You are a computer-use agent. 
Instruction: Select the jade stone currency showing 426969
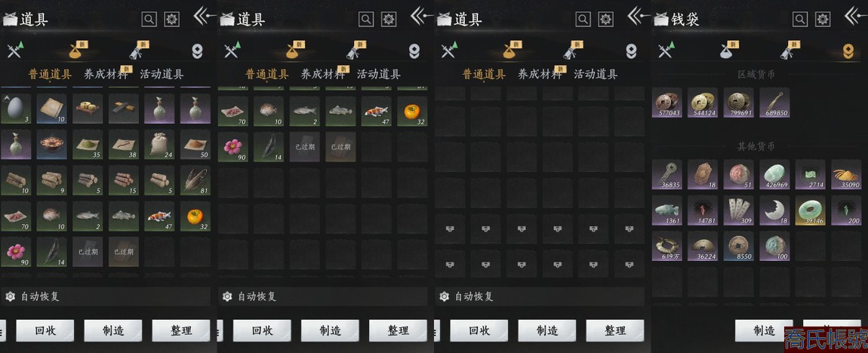point(774,175)
